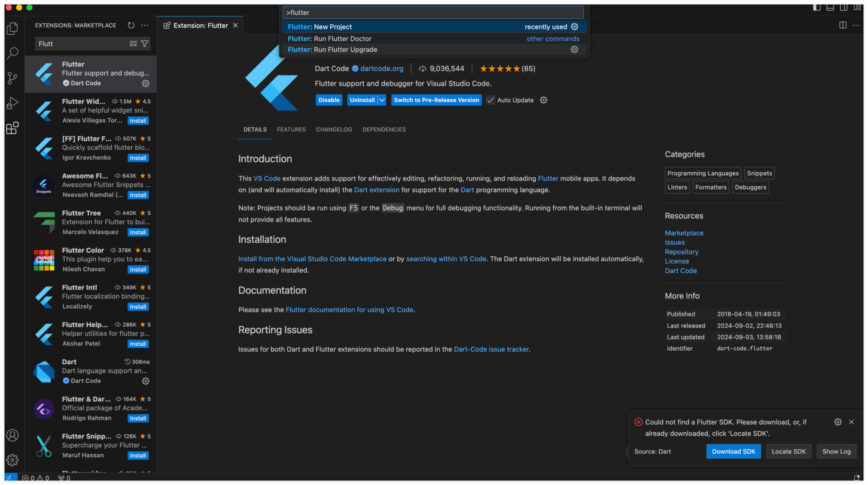The image size is (868, 485).
Task: Open the Dart-Code issue tracker link
Action: click(x=491, y=349)
